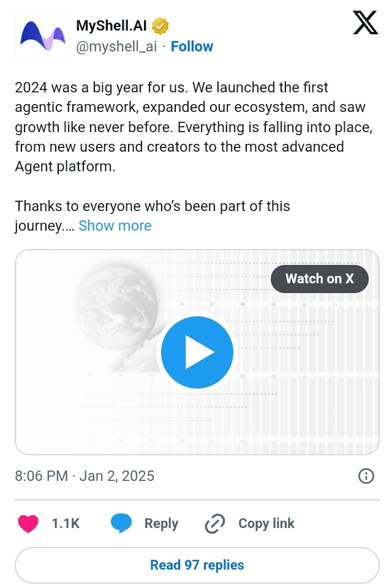Click the blue reply bubble icon
This screenshot has width=392, height=588.
122,524
